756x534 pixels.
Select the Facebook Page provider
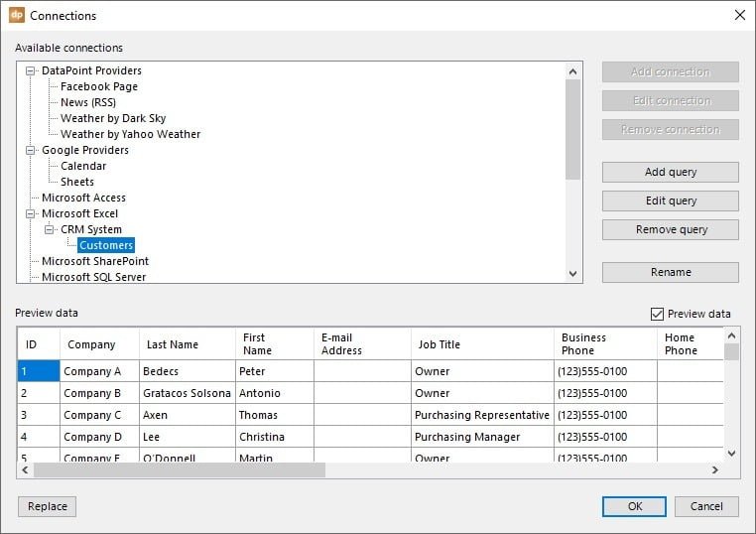pos(98,86)
